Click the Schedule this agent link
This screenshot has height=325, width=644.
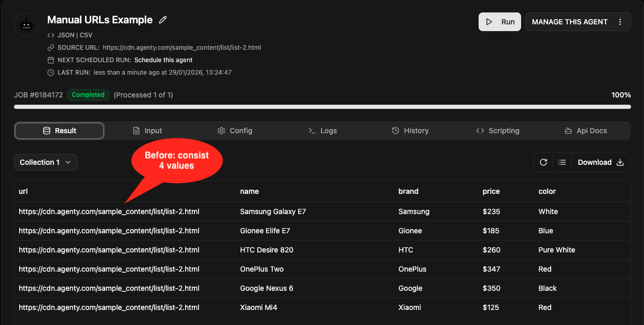[x=163, y=60]
